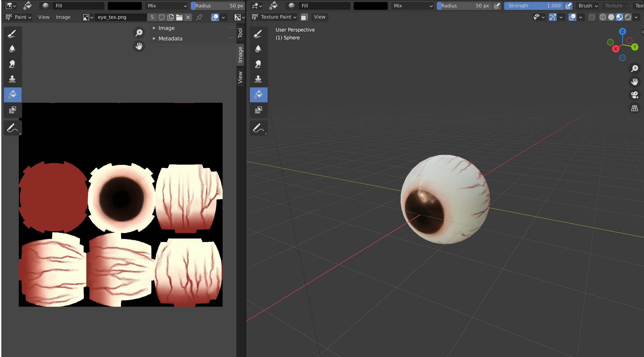Click the black color swatch in the image editor
This screenshot has width=644, height=357.
coord(125,6)
